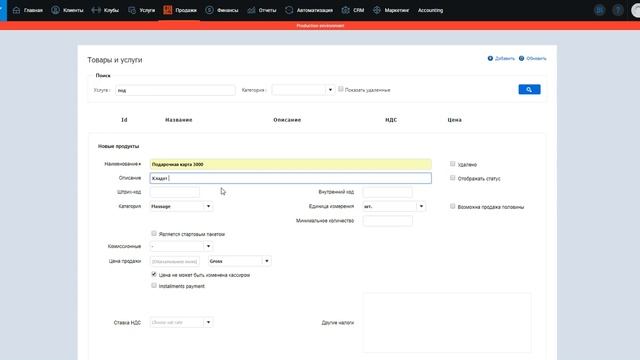Click the Финансы coin icon
Image resolution: width=640 pixels, height=360 pixels.
(x=209, y=10)
